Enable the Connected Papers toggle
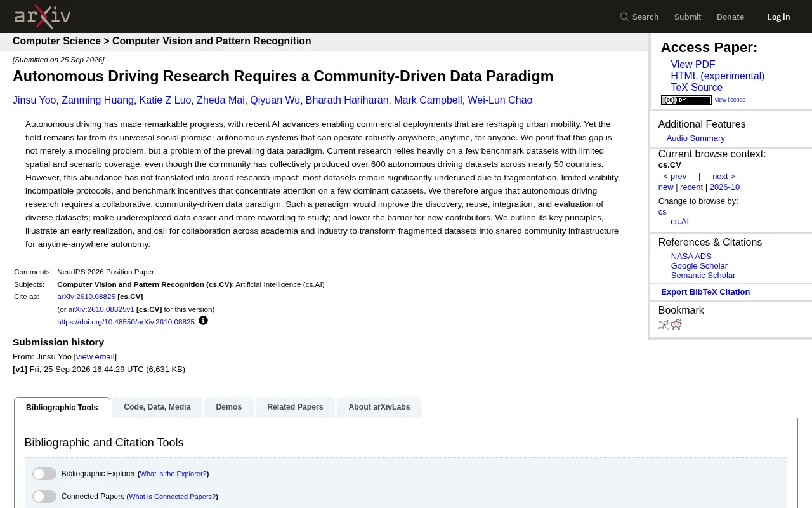This screenshot has height=508, width=812. tap(44, 497)
